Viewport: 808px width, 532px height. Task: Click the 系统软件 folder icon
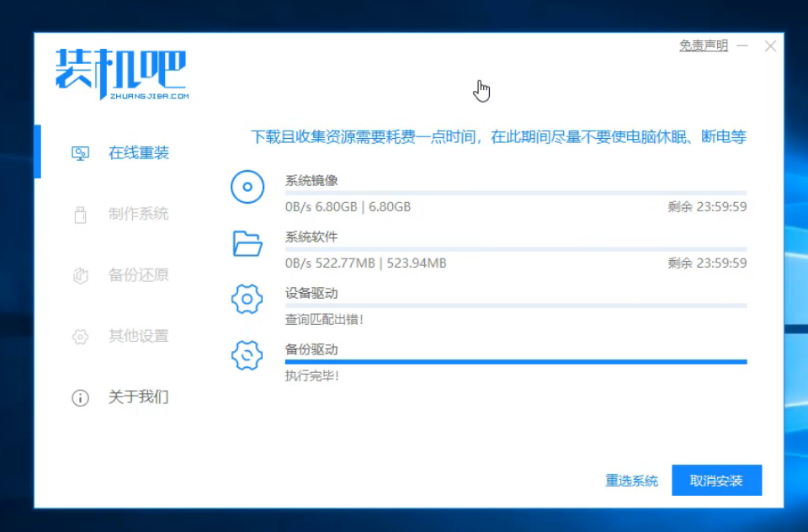click(x=247, y=245)
